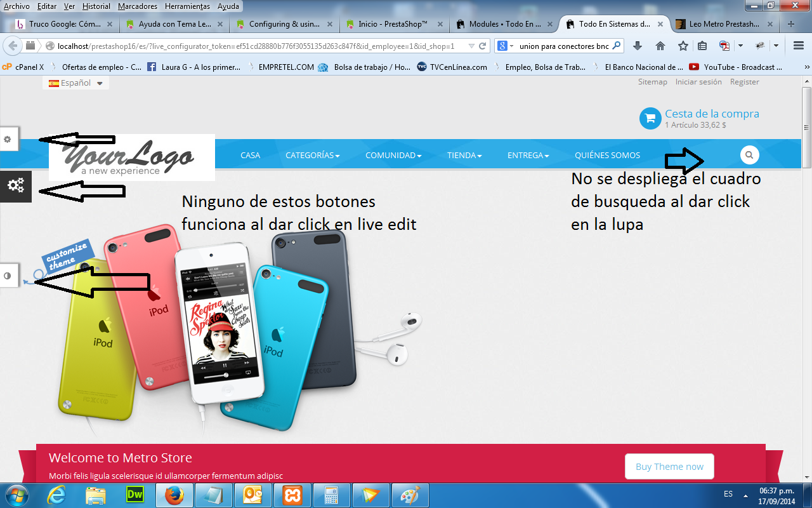
Task: Open the Marcadores menu
Action: click(138, 6)
